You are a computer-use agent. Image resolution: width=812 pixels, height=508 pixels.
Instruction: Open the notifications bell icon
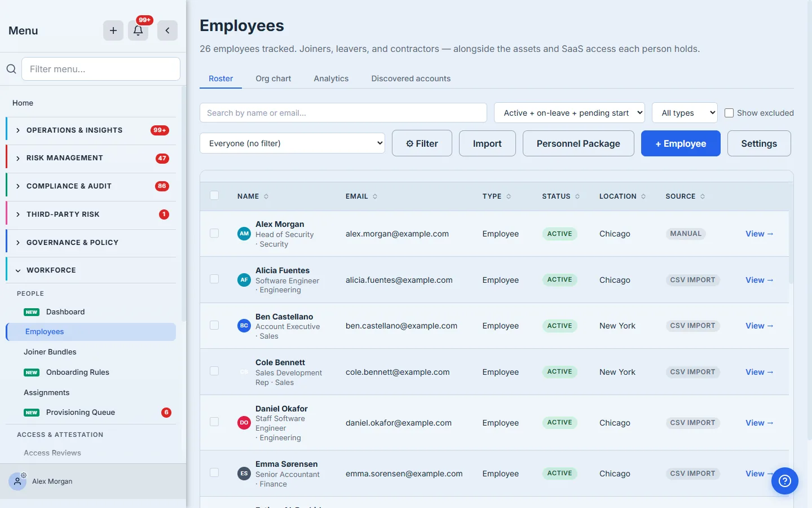point(138,30)
